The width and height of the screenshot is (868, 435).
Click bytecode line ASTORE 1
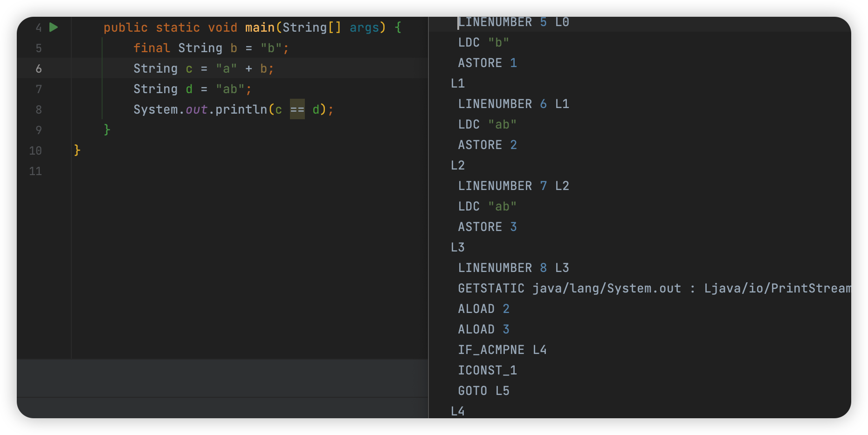click(487, 63)
